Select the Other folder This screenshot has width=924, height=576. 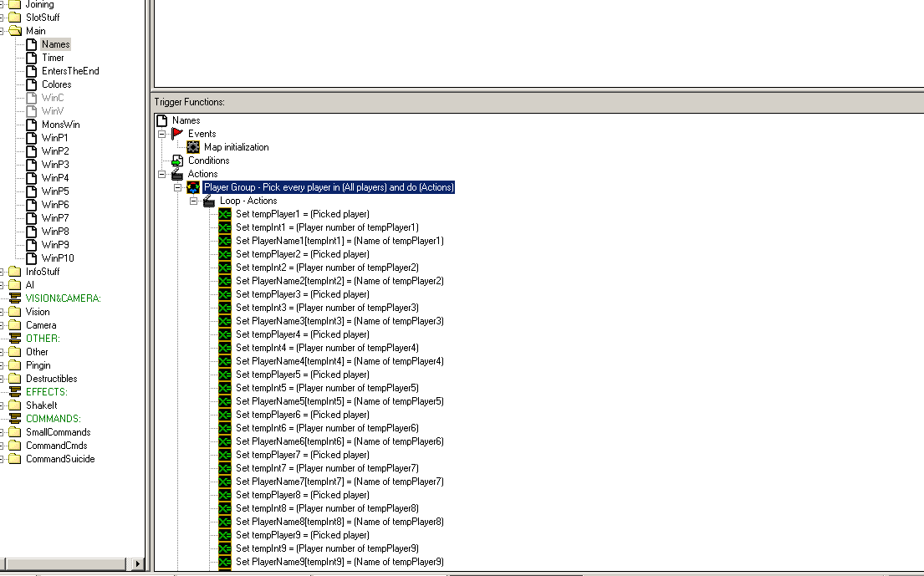pos(37,352)
